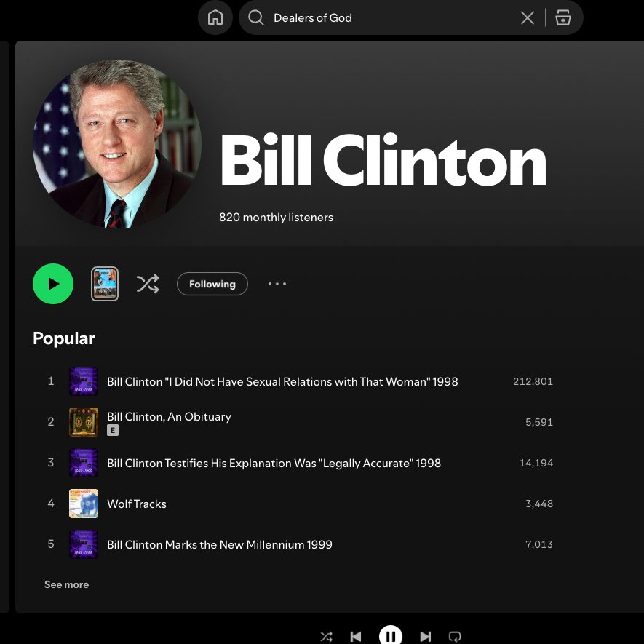Click the search magnifier icon

(x=256, y=17)
